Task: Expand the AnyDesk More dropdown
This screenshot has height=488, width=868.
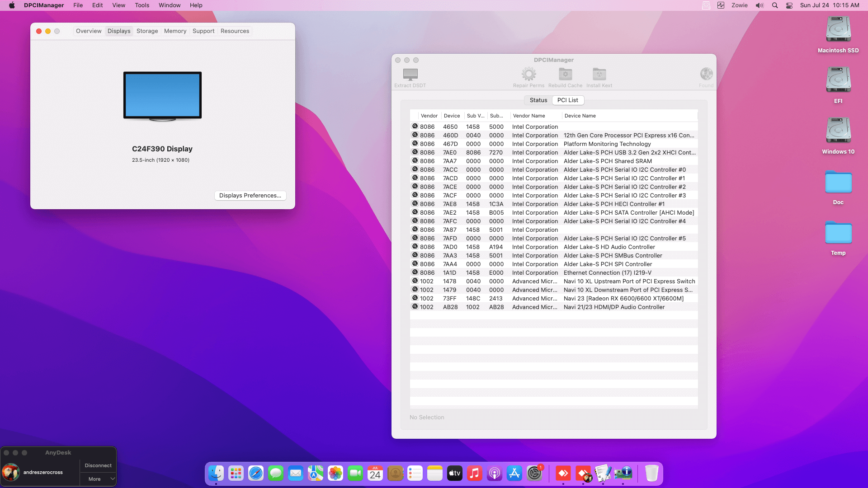Action: 98,479
